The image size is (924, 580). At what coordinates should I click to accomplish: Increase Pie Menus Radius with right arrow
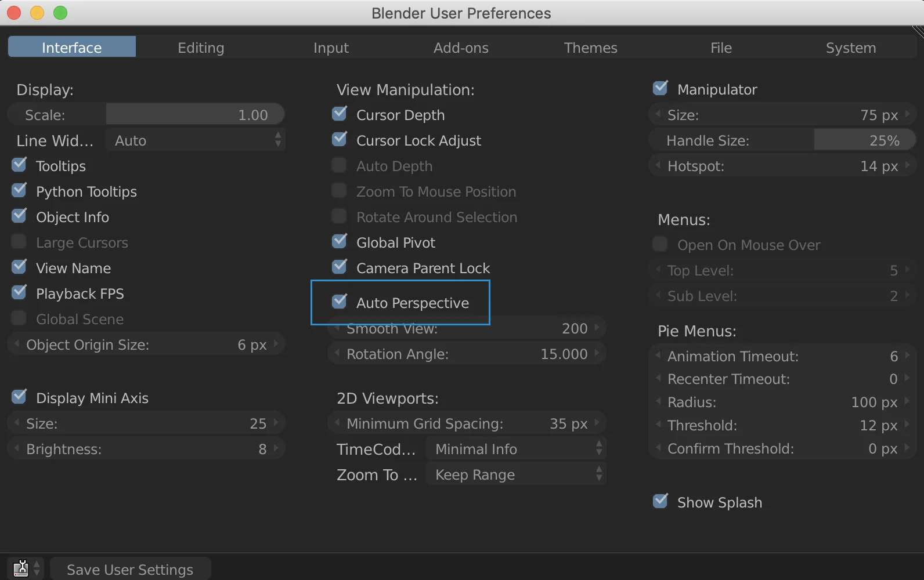[x=908, y=401]
